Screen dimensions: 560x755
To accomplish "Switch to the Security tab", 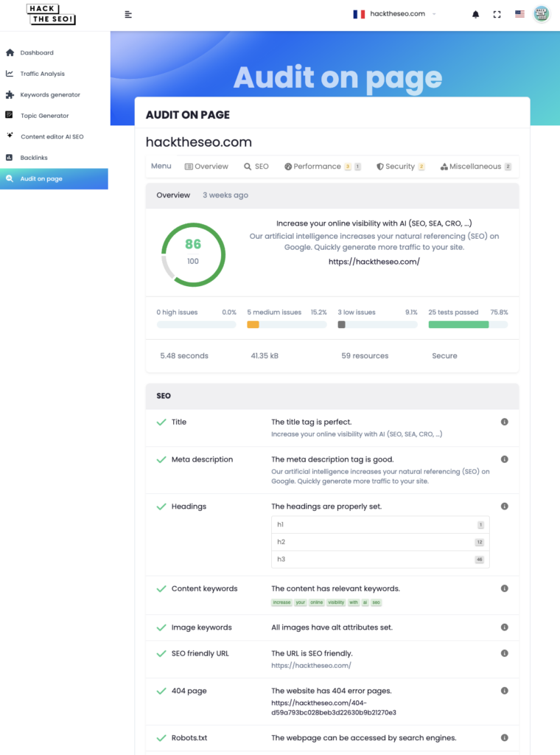I will 400,167.
